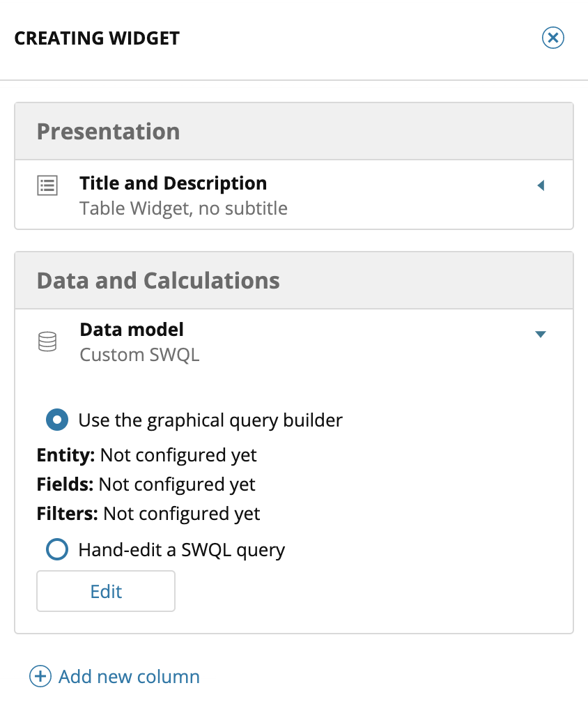588x704 pixels.
Task: Open the Title and Description row label
Action: (x=173, y=183)
